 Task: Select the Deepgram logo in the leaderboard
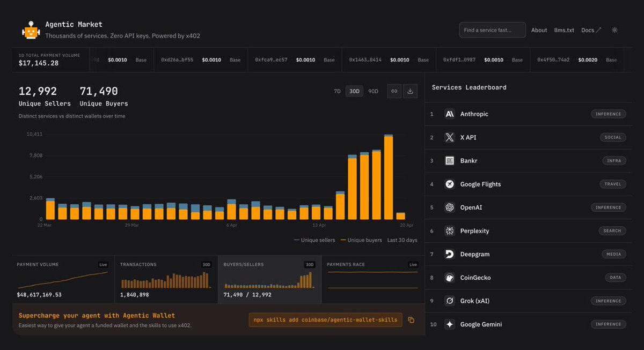pos(449,254)
